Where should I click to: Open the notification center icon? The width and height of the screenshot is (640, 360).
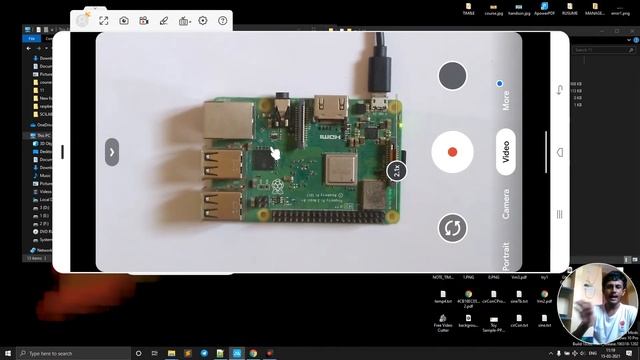tap(629, 353)
